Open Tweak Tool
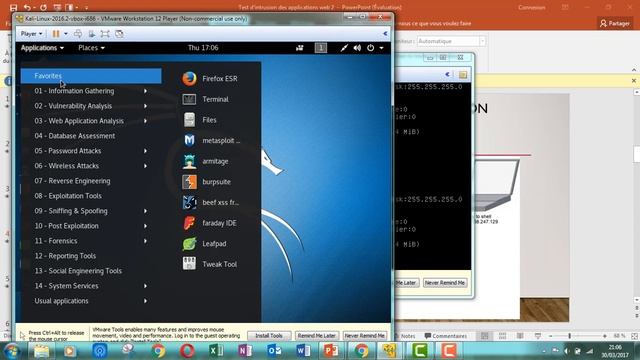The width and height of the screenshot is (640, 360). [209, 264]
